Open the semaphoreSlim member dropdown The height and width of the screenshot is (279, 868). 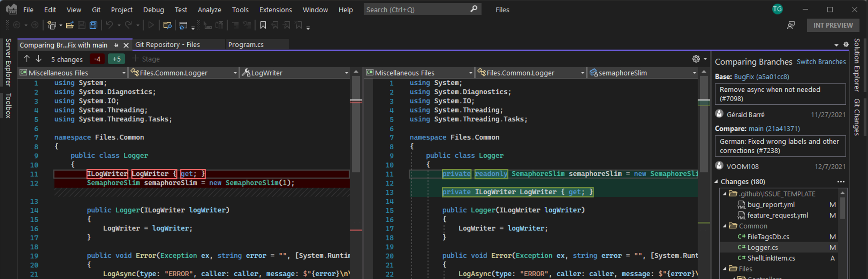(642, 73)
